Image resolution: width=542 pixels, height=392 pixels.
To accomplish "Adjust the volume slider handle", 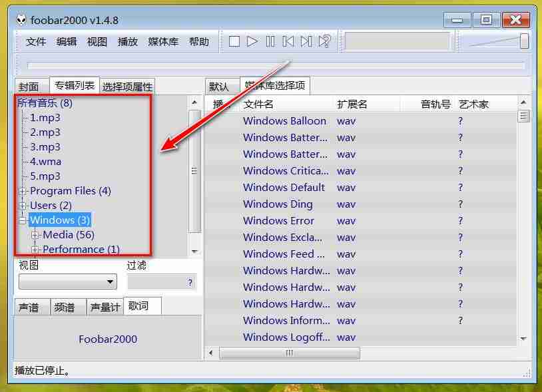I will pyautogui.click(x=524, y=41).
